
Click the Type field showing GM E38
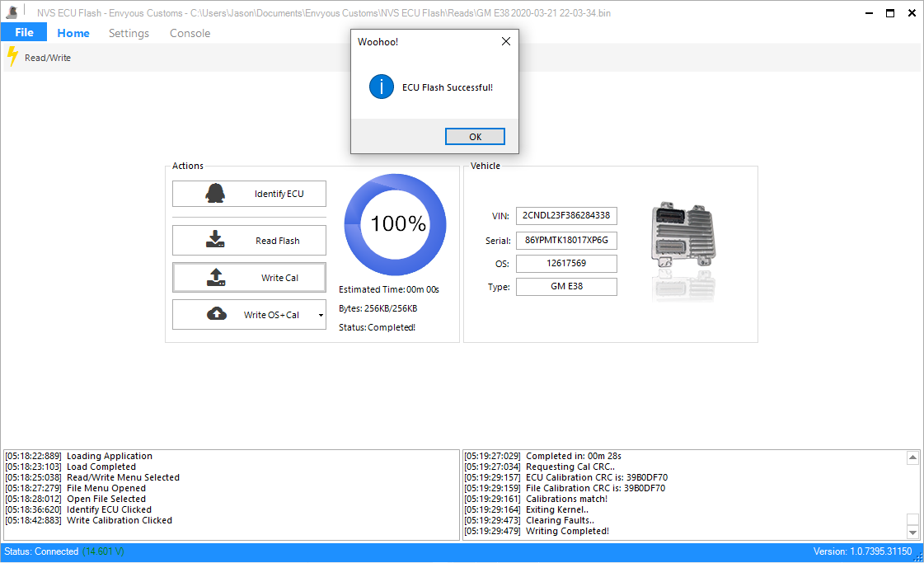(x=566, y=287)
